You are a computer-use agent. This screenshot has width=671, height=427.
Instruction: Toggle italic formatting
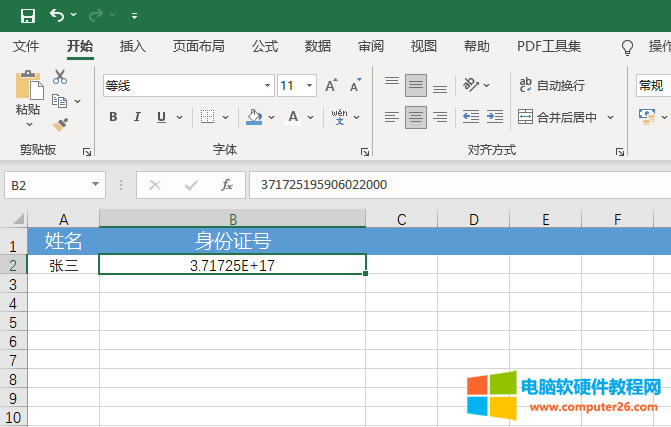point(137,117)
